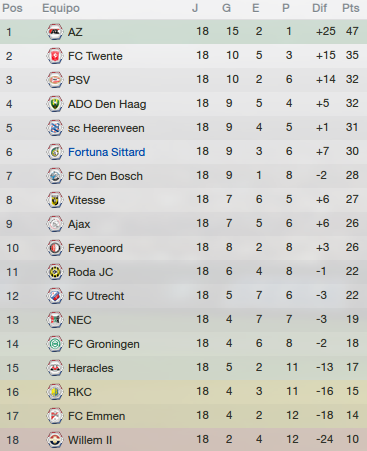Select the PSV club badge
This screenshot has height=451, width=367.
(x=55, y=80)
